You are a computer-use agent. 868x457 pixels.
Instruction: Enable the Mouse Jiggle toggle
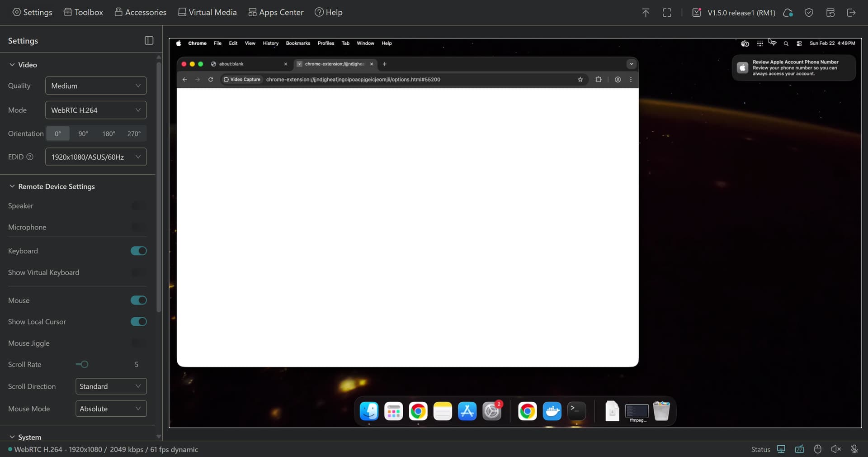coord(138,343)
